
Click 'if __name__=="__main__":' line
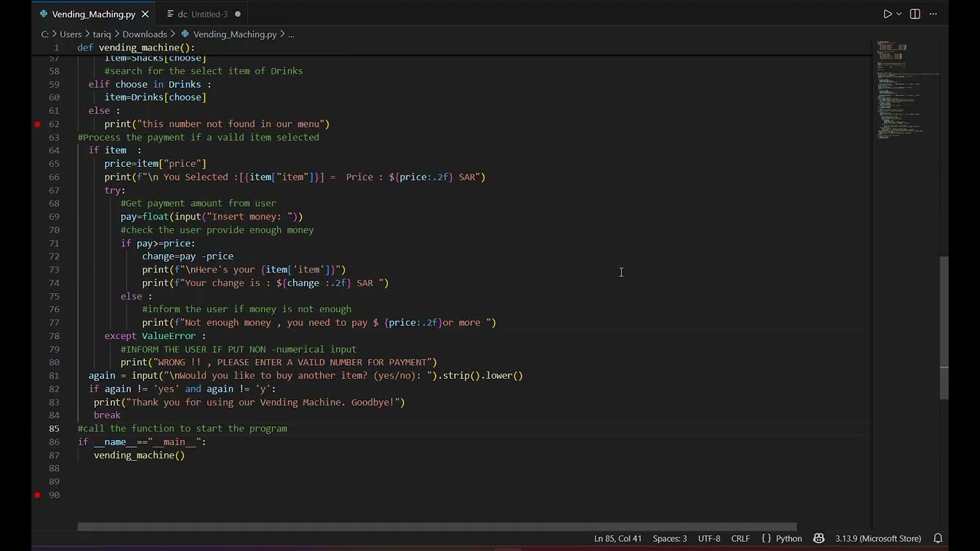point(142,442)
